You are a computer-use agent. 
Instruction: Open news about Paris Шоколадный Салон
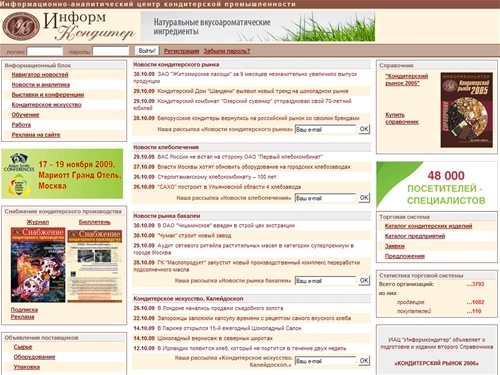pyautogui.click(x=229, y=328)
